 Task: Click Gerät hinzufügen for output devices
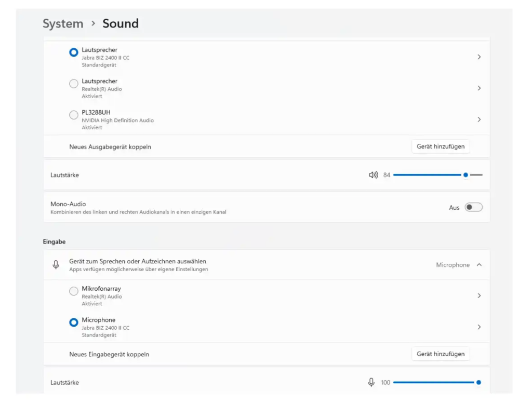[441, 146]
